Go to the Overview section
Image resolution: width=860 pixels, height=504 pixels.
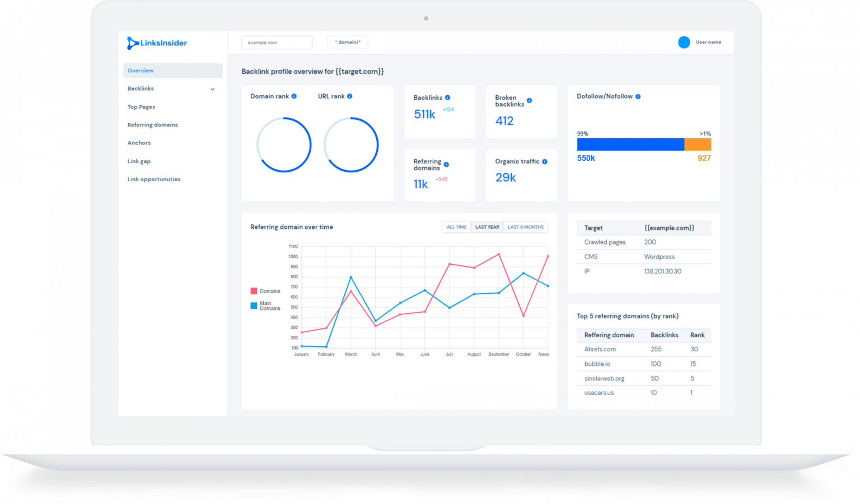141,70
